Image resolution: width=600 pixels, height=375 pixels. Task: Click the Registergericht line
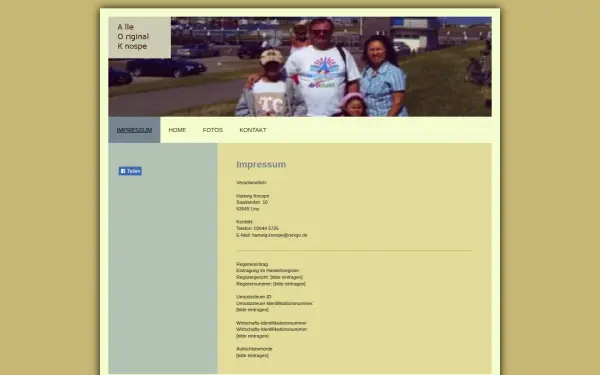point(269,277)
